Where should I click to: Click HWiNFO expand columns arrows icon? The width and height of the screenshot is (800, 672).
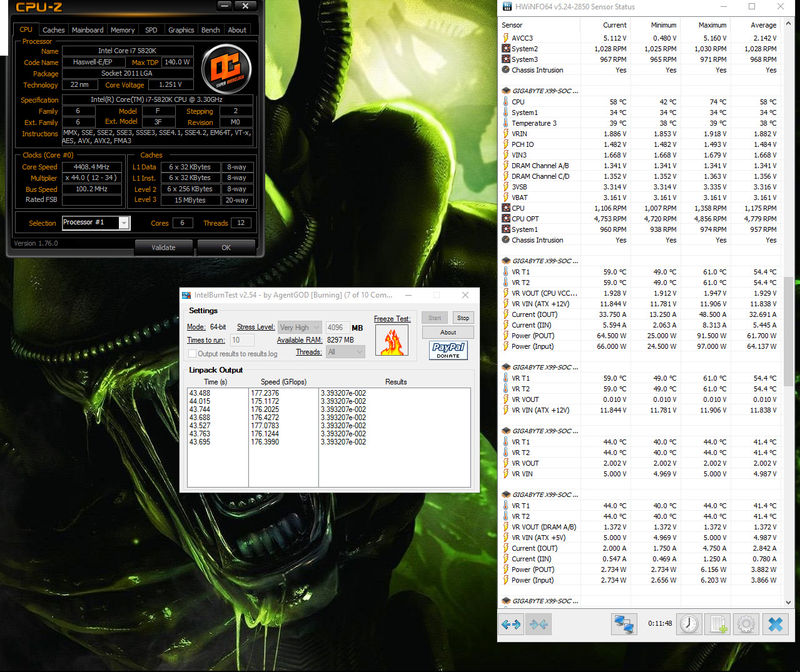511,624
